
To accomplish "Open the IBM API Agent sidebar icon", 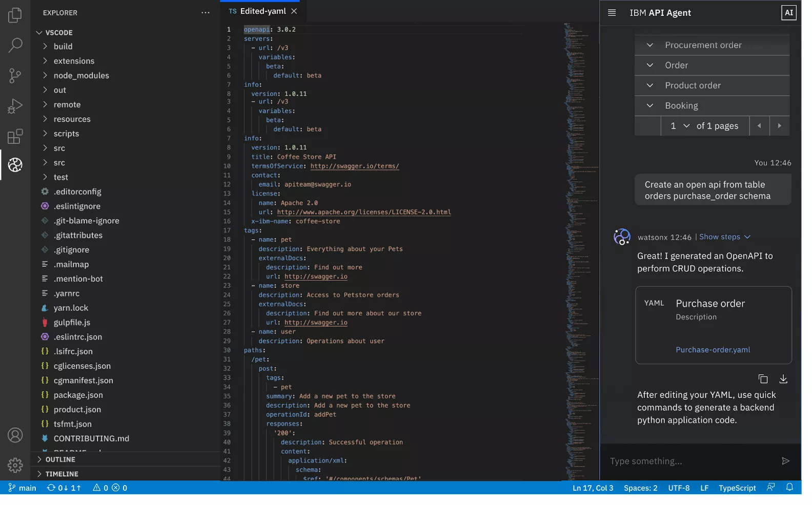I will (x=15, y=165).
